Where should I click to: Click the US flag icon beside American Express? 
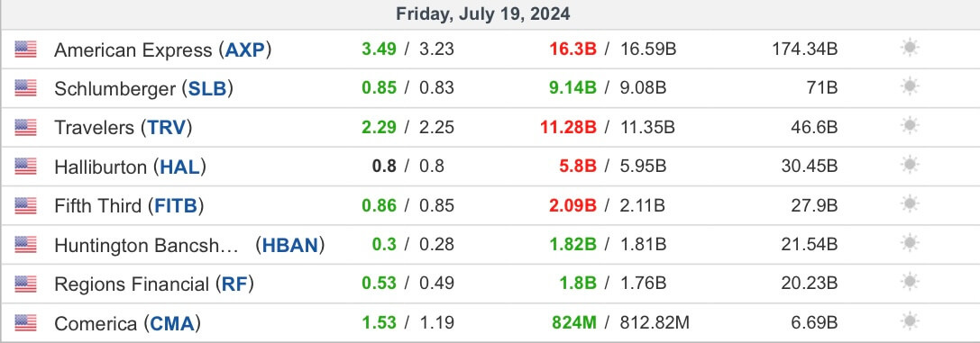(25, 50)
